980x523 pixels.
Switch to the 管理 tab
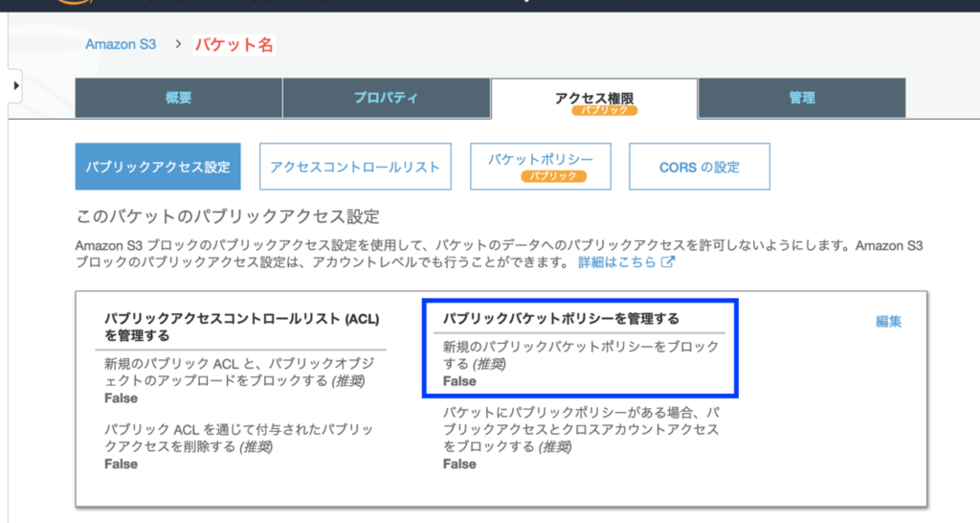coord(802,98)
